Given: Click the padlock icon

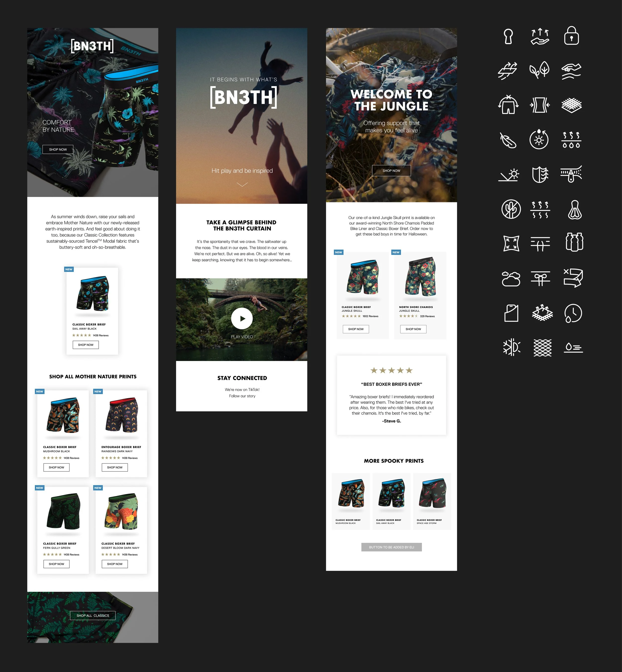Looking at the screenshot, I should (571, 36).
